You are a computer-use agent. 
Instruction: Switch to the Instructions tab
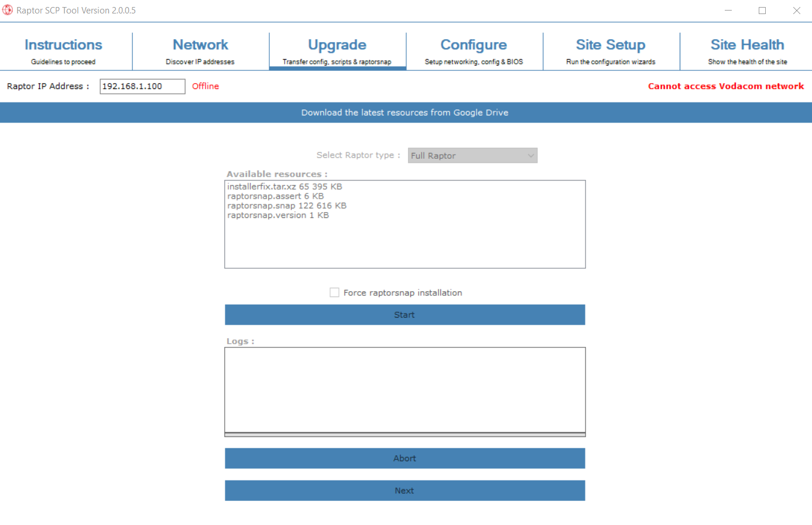[63, 50]
